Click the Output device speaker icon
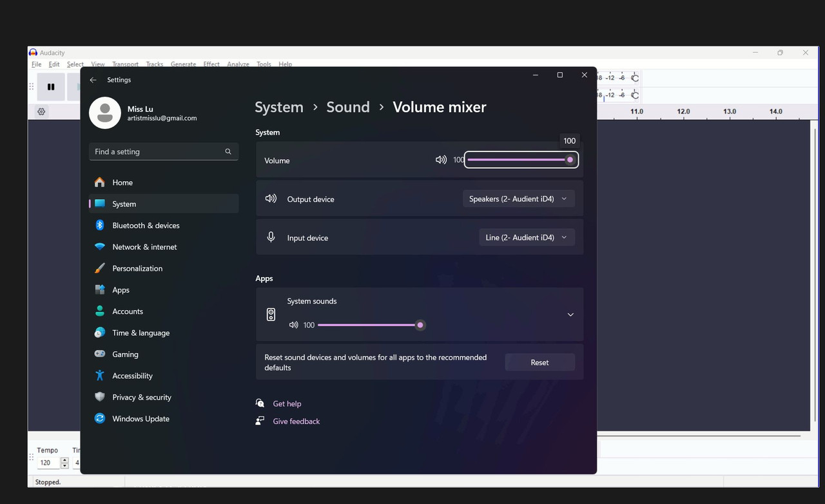825x504 pixels. [271, 199]
